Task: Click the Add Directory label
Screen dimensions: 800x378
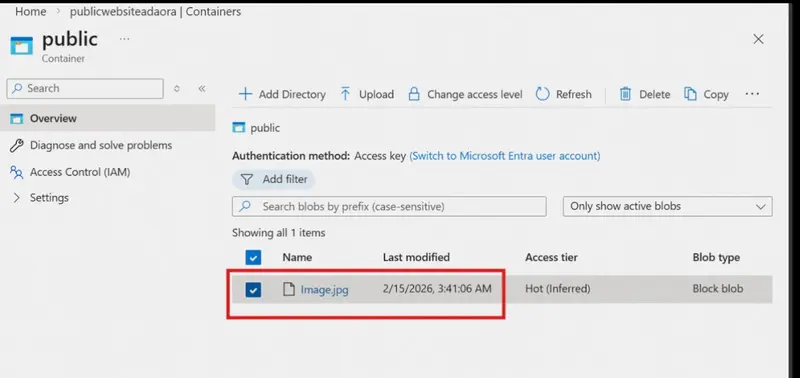Action: tap(292, 94)
